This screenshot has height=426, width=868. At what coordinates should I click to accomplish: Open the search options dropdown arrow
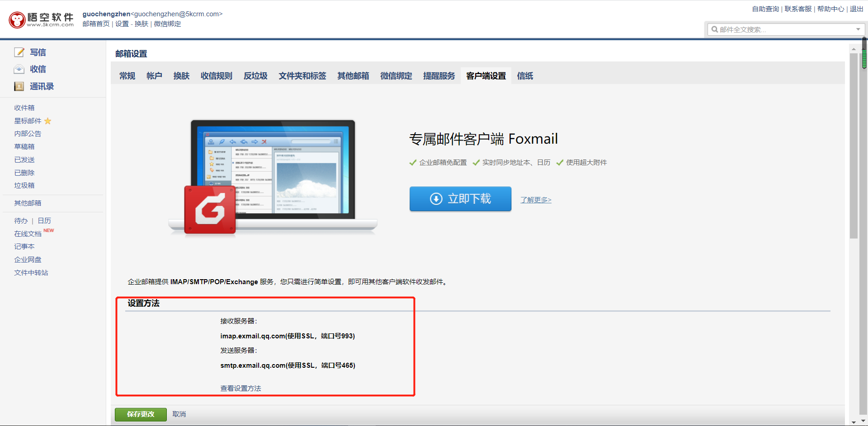[x=858, y=29]
